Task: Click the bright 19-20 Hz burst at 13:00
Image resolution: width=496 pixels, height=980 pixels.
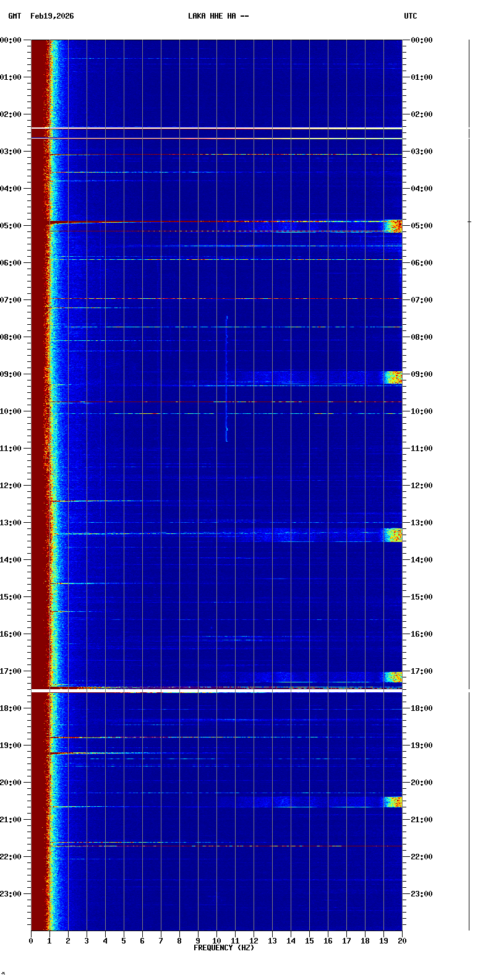Action: (x=393, y=535)
